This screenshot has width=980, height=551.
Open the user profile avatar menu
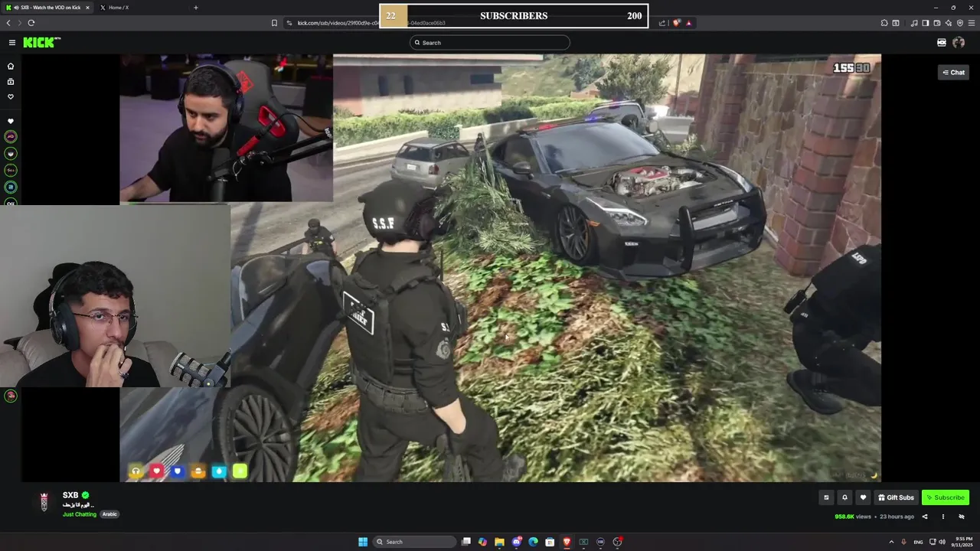pos(959,43)
